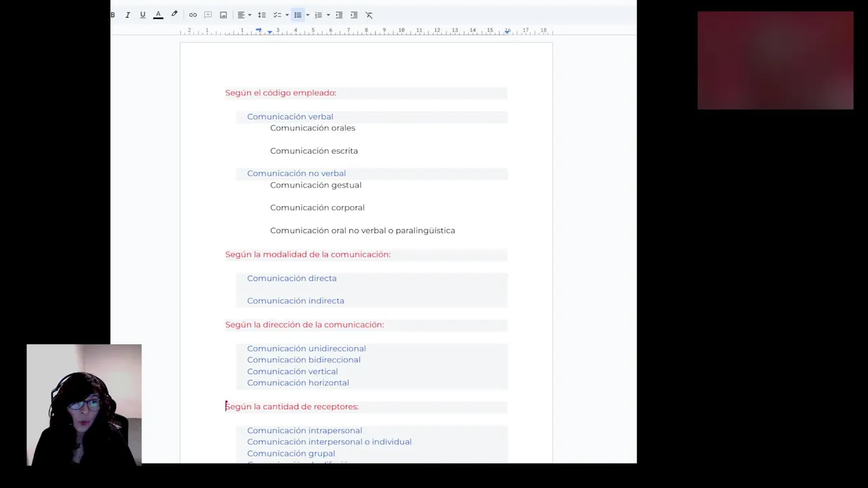868x488 pixels.
Task: Open the numbered list style dropdown
Action: pyautogui.click(x=328, y=15)
